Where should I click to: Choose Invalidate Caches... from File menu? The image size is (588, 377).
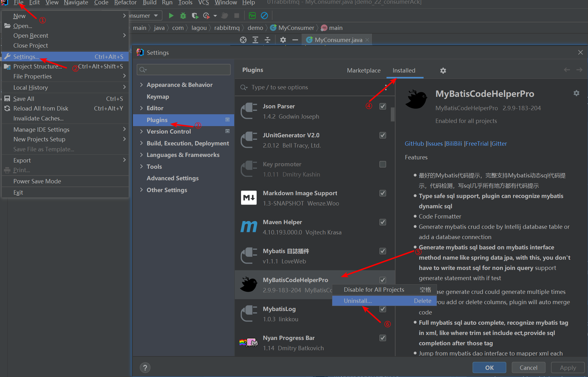[x=65, y=118]
